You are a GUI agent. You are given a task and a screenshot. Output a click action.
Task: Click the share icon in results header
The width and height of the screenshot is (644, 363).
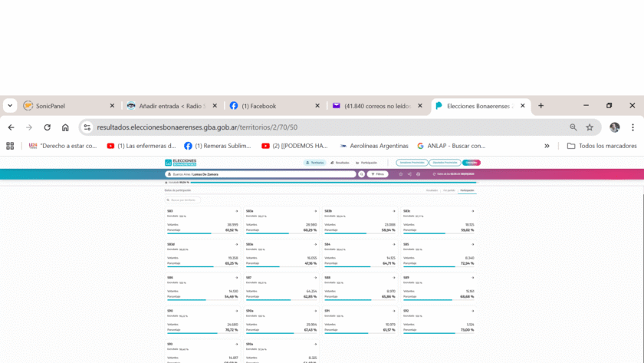pos(409,174)
